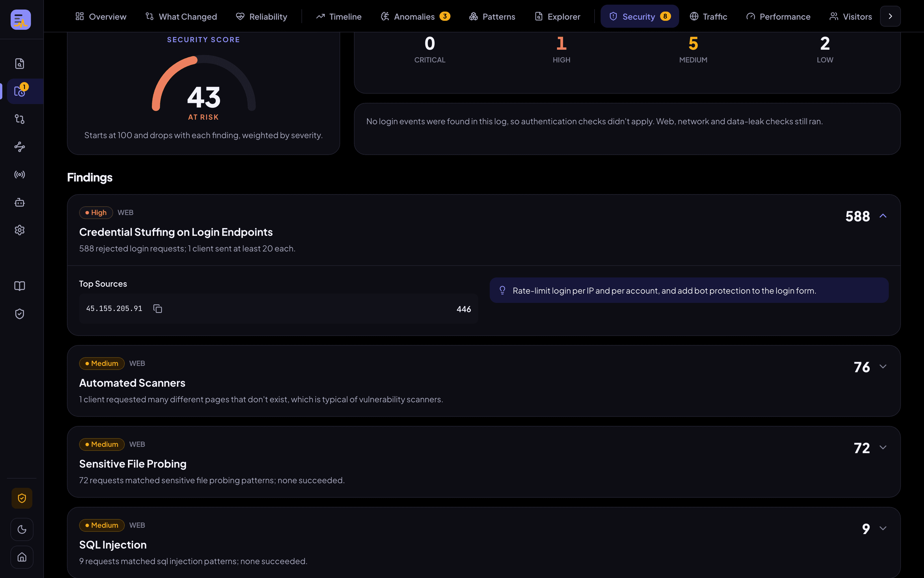Click the lightbulb icon in recommendation
The height and width of the screenshot is (578, 924).
pyautogui.click(x=502, y=290)
